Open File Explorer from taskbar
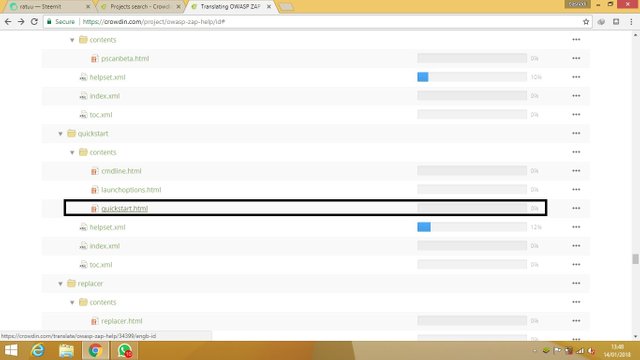Screen dimensions: 640x360 pos(66,350)
